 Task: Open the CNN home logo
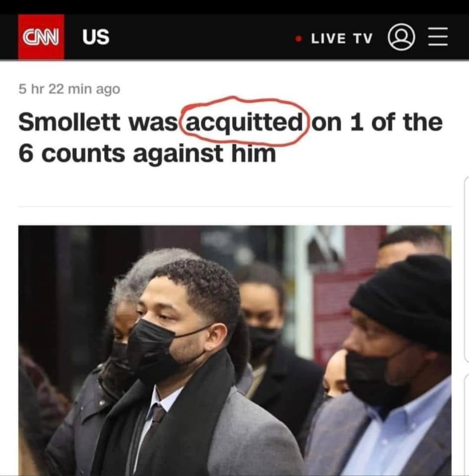pyautogui.click(x=41, y=37)
